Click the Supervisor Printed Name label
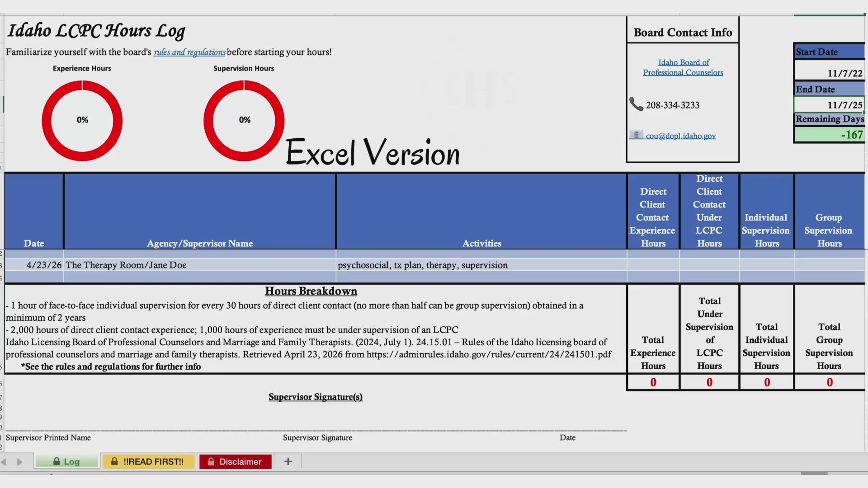868x488 pixels. coord(48,437)
